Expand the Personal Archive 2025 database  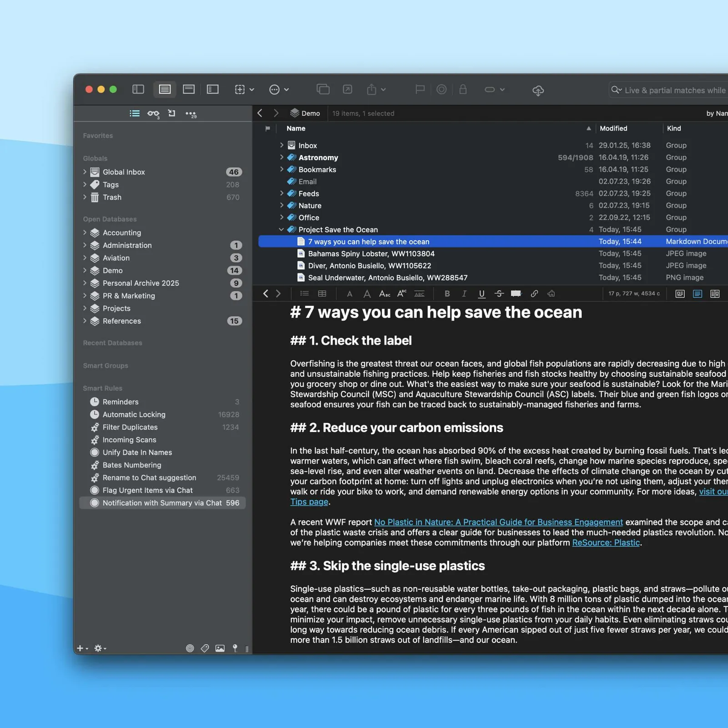(x=85, y=283)
